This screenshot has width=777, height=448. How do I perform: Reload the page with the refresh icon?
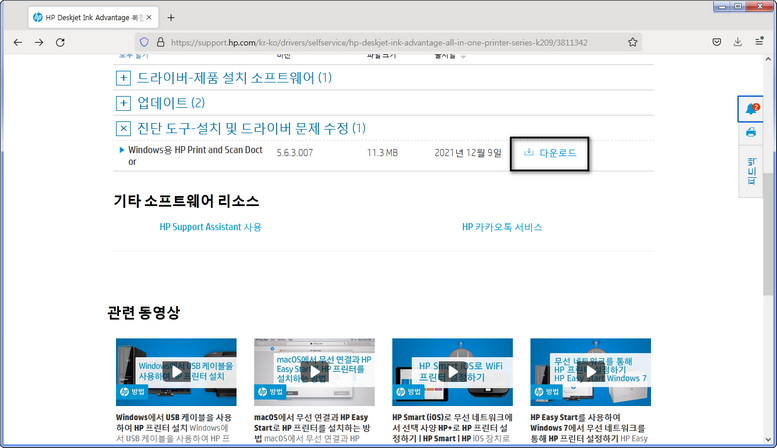pyautogui.click(x=60, y=43)
